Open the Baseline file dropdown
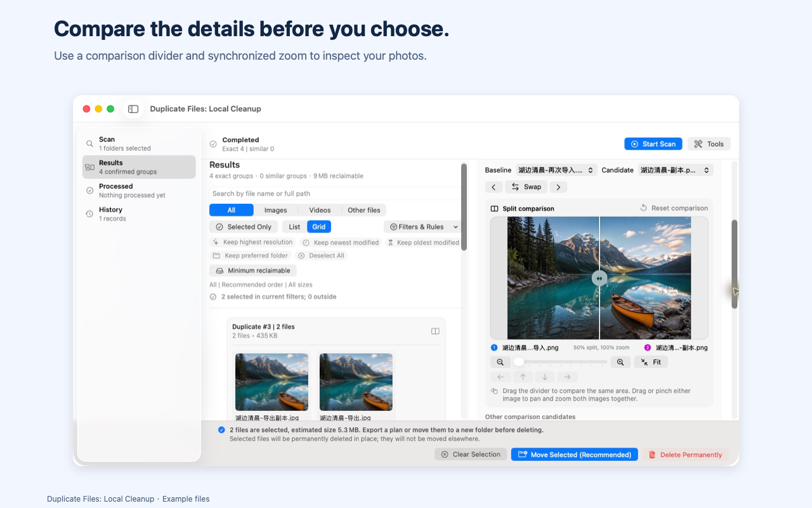Viewport: 812px width, 508px height. tap(556, 170)
